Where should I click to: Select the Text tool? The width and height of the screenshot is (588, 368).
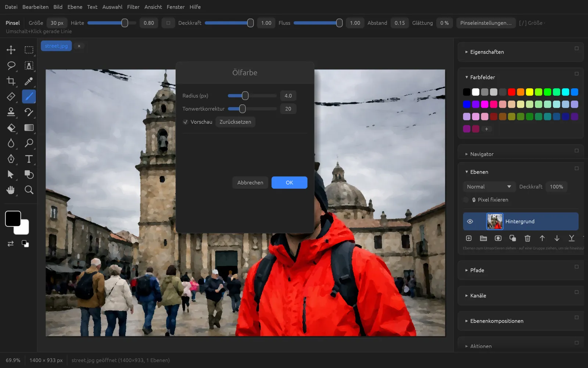29,159
